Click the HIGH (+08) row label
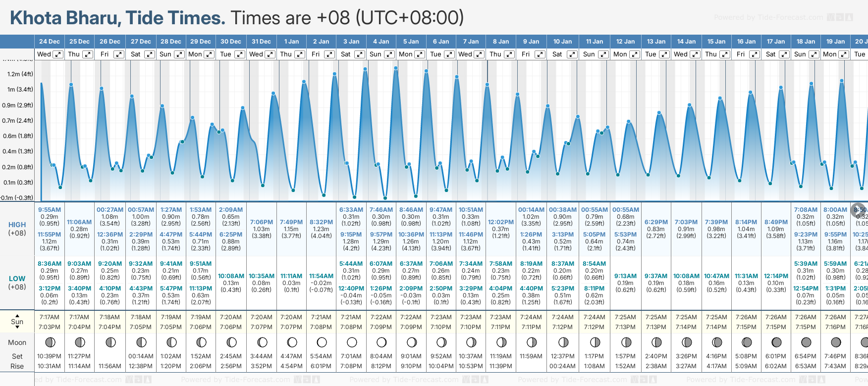Screen dimensions: 868x386 (x=17, y=229)
